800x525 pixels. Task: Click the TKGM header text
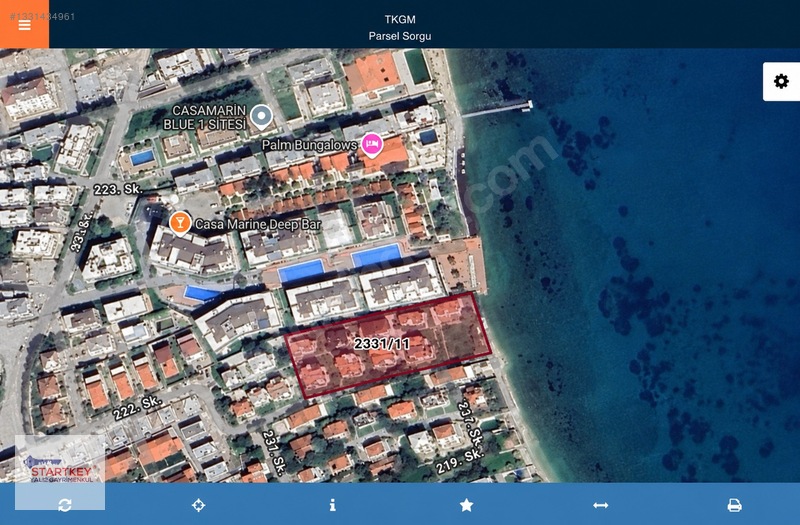pos(400,19)
